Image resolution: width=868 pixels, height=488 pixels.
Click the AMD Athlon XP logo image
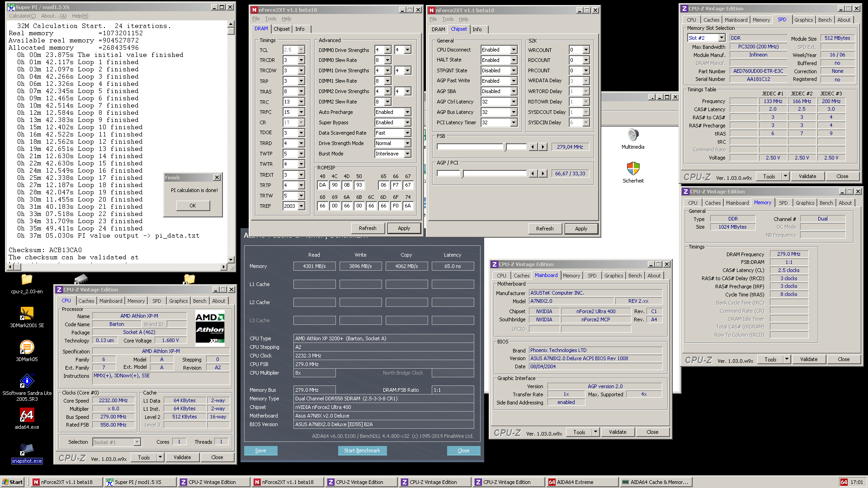[210, 328]
